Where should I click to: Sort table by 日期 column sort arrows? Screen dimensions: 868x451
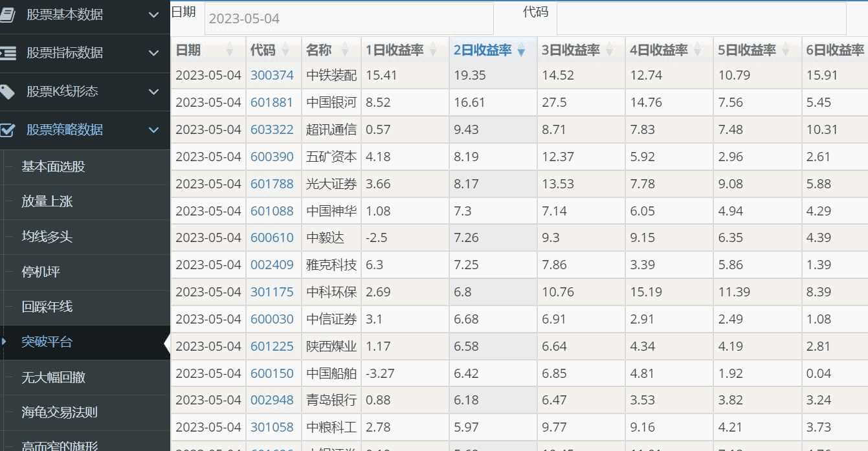coord(229,50)
